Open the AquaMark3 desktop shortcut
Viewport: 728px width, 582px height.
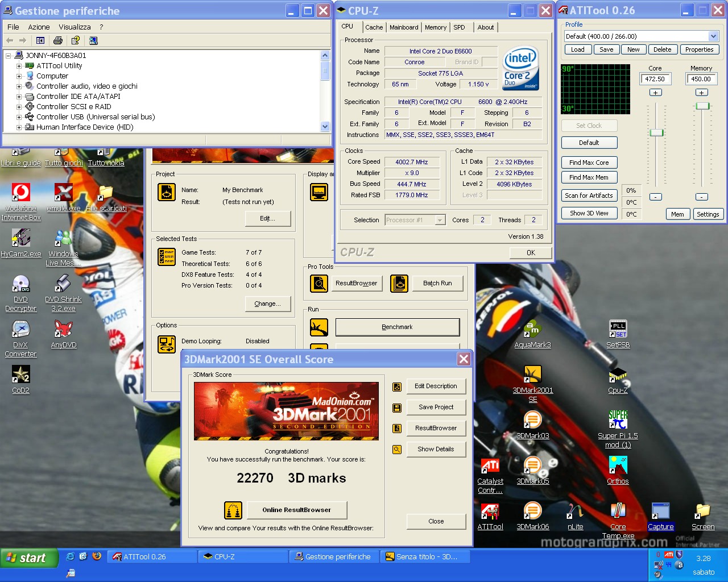coord(532,334)
